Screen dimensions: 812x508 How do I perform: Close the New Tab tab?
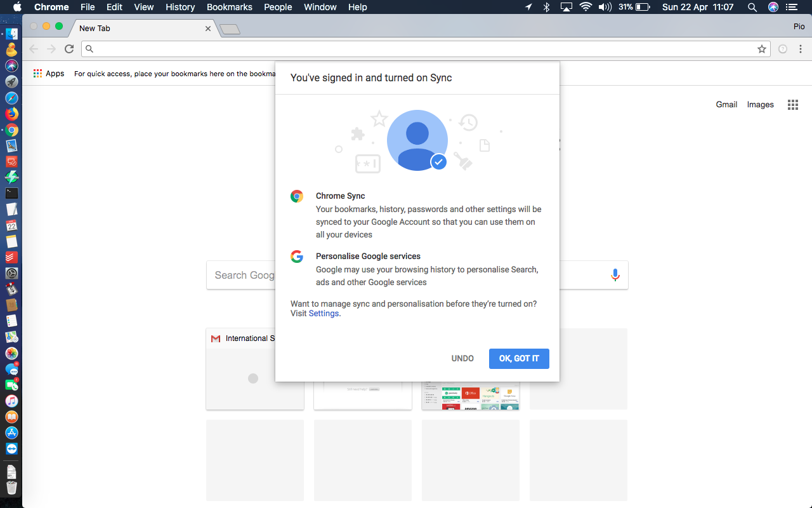coord(208,29)
